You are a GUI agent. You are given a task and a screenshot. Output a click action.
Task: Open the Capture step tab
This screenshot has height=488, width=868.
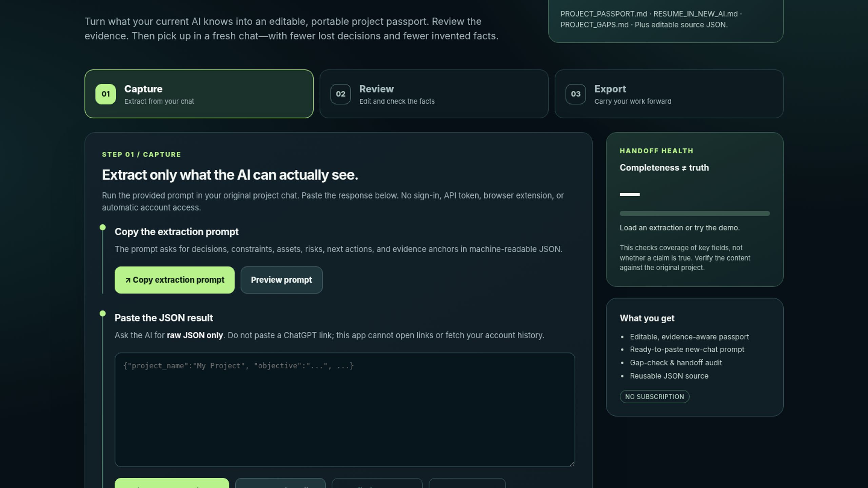pos(199,94)
